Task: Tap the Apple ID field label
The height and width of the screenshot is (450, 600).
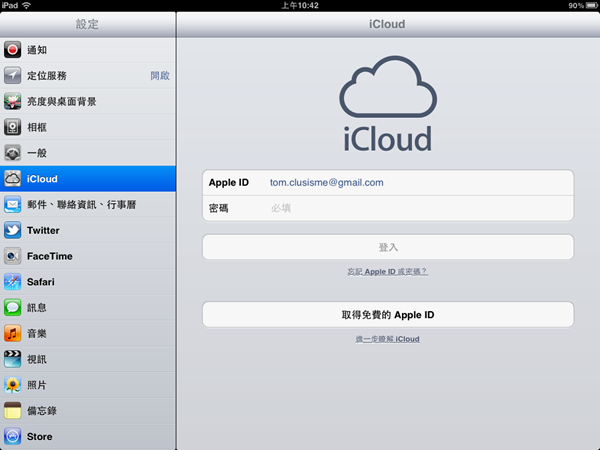Action: click(x=229, y=183)
